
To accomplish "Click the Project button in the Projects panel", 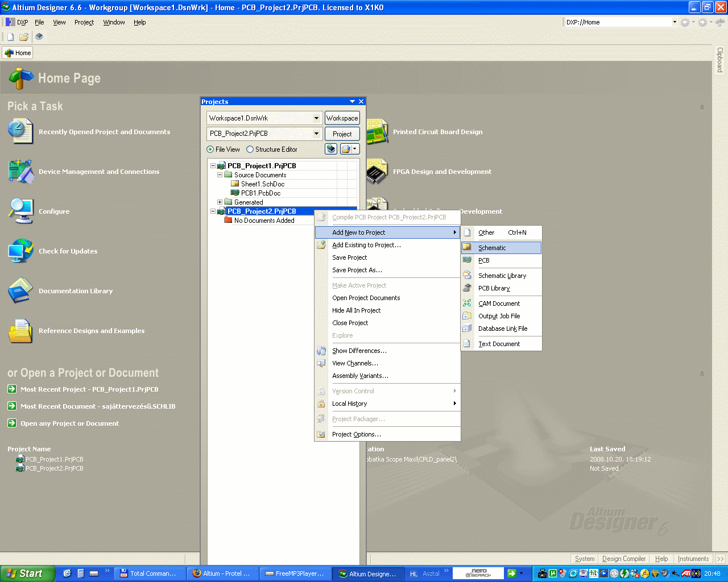I will coord(342,134).
